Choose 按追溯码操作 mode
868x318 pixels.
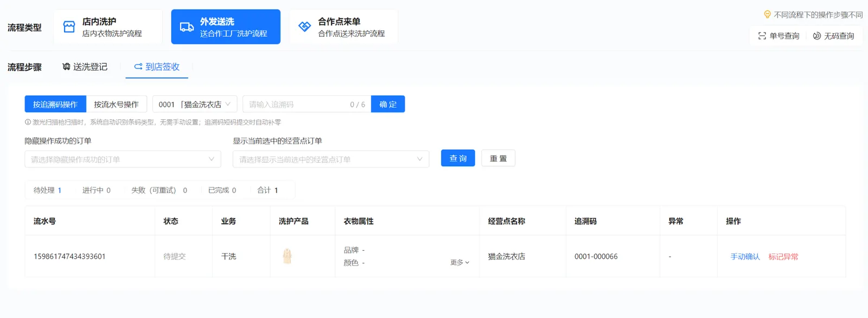point(55,104)
